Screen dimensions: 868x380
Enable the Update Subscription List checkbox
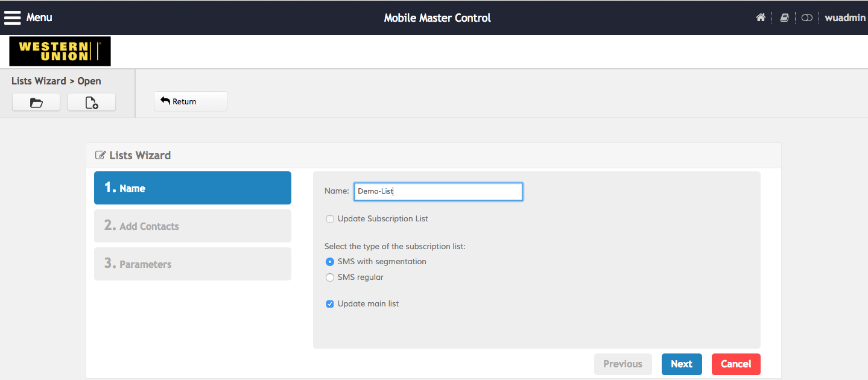click(330, 219)
